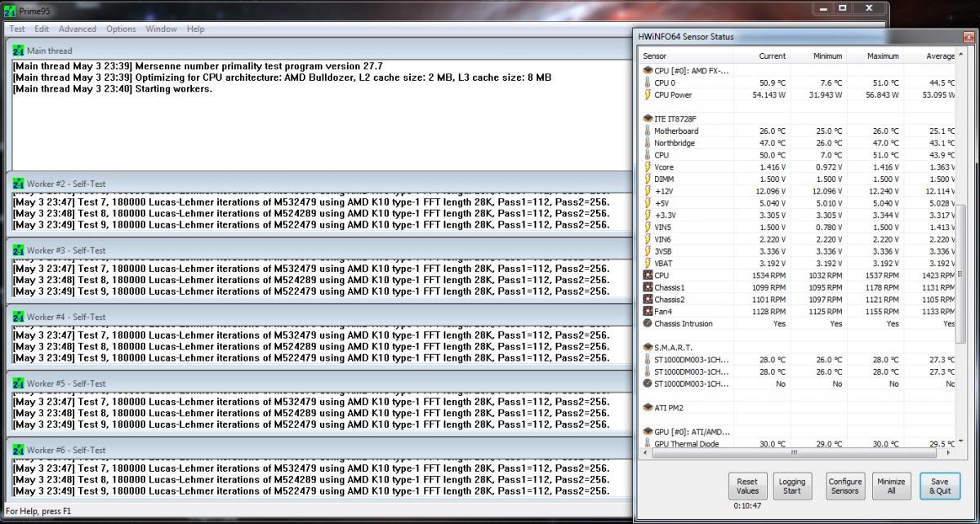Click the lightning icon beside CPU Power
This screenshot has height=524, width=980.
pos(648,95)
